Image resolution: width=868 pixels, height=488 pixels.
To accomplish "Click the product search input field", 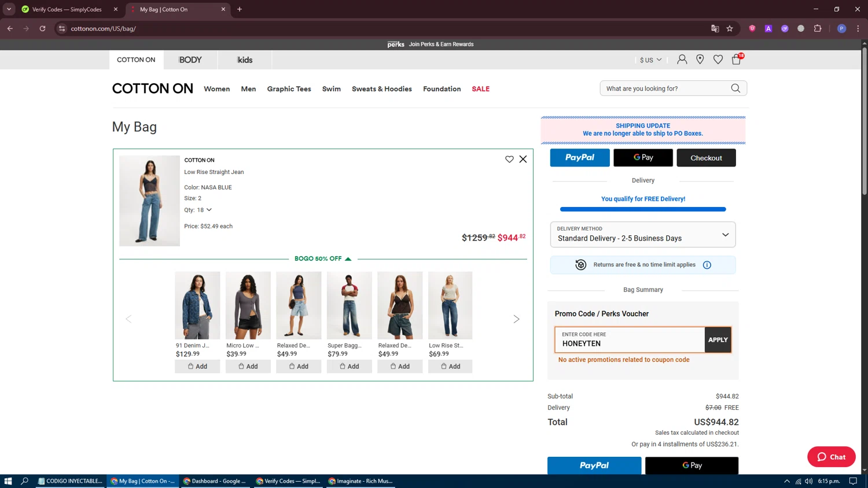I will pyautogui.click(x=665, y=88).
